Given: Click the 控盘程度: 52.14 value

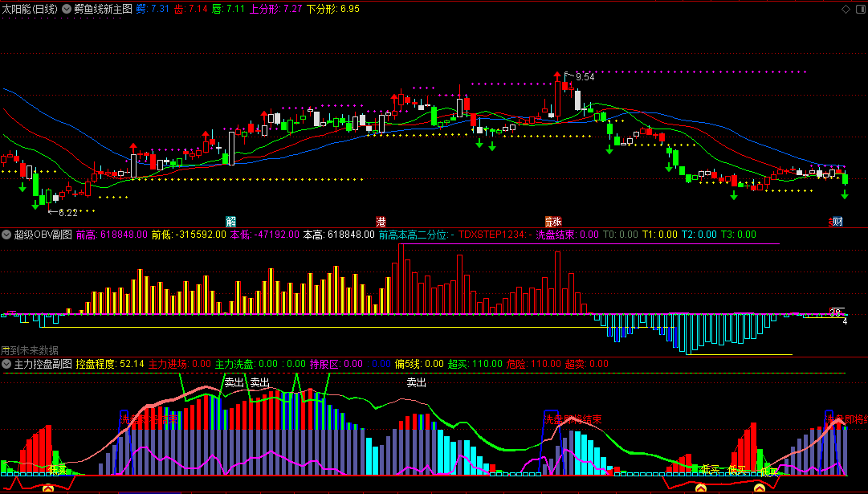Looking at the screenshot, I should [110, 365].
